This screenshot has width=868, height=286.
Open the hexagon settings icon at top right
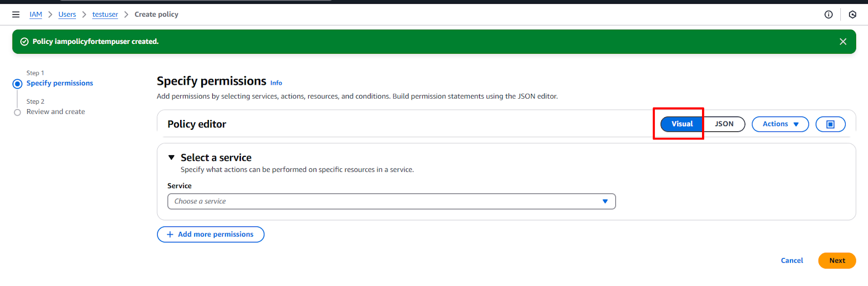click(852, 15)
